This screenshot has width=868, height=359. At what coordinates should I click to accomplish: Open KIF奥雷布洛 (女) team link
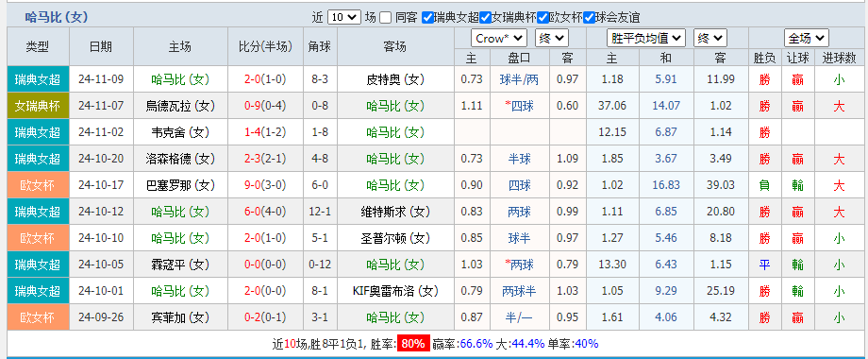pyautogui.click(x=395, y=291)
